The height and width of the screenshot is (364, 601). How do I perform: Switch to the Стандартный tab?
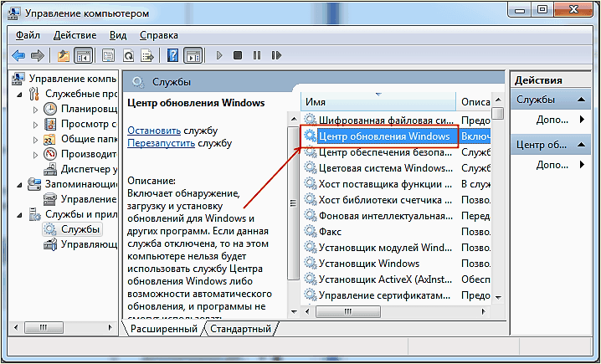[x=240, y=329]
